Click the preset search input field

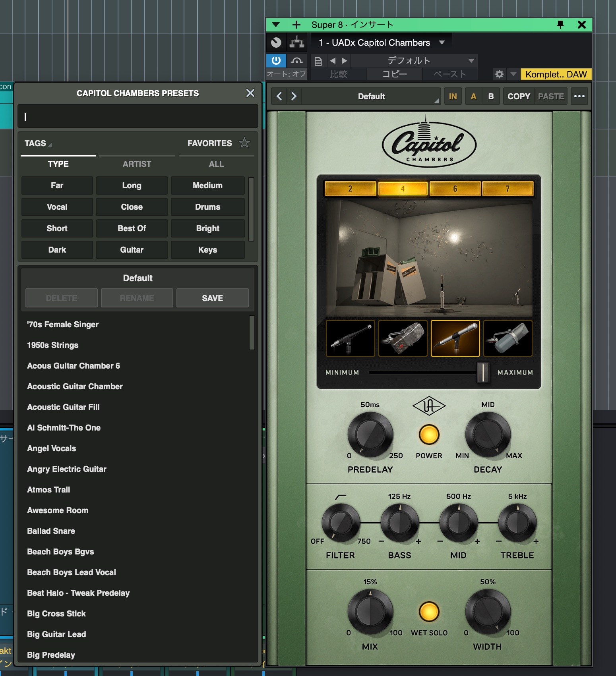click(138, 116)
